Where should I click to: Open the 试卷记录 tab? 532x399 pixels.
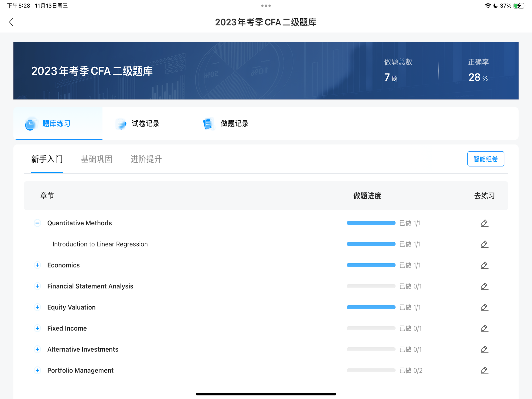click(146, 124)
